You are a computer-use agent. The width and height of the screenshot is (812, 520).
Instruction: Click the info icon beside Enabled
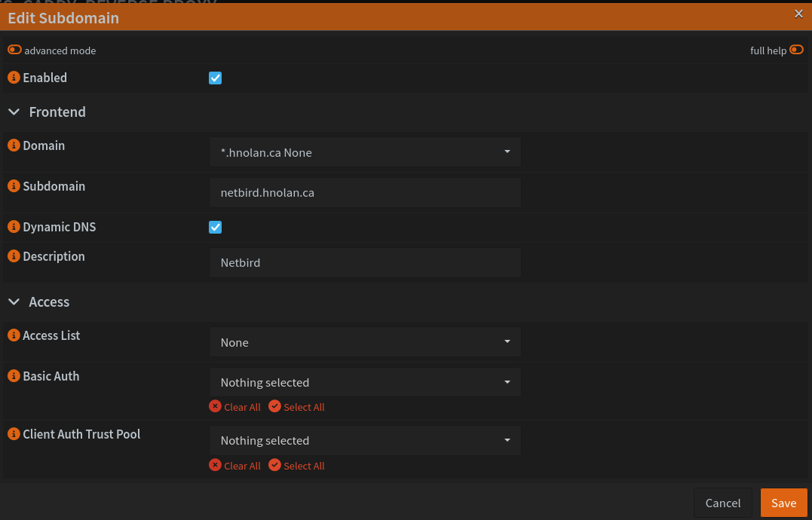(14, 78)
